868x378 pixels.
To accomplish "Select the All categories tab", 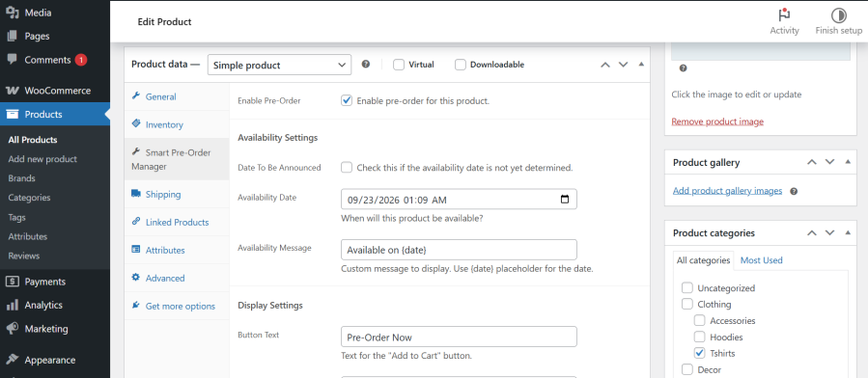I will coord(704,260).
